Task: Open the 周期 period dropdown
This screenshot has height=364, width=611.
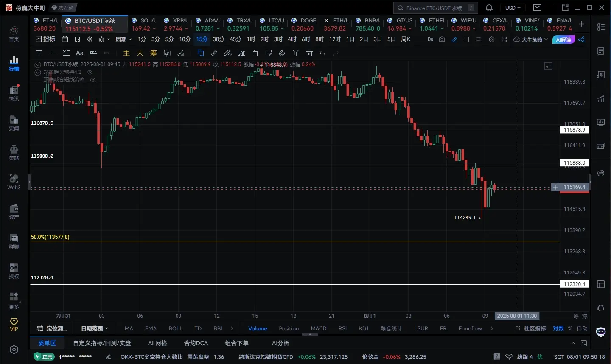Action: point(123,39)
